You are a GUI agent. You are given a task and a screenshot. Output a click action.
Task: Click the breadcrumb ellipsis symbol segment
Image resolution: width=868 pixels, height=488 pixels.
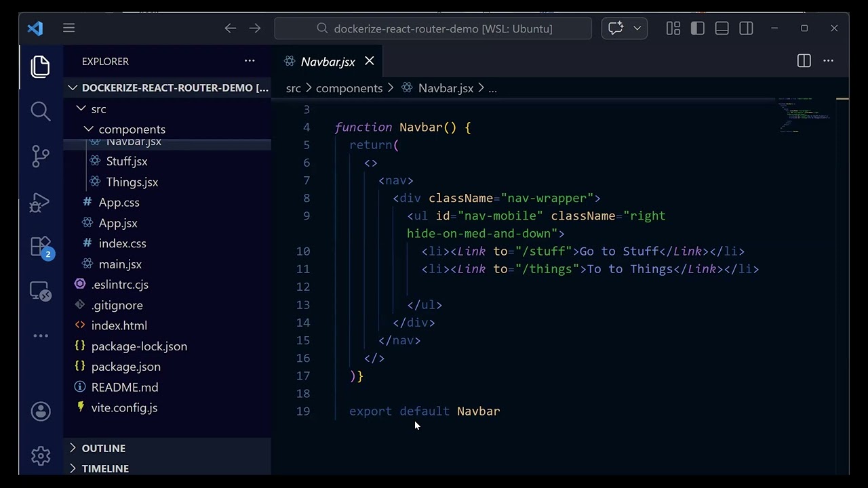pos(493,88)
